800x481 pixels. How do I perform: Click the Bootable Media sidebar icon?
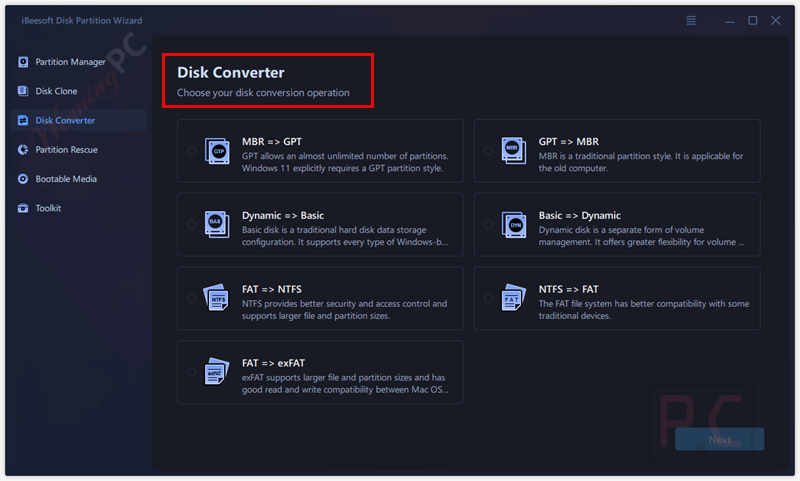coord(23,179)
